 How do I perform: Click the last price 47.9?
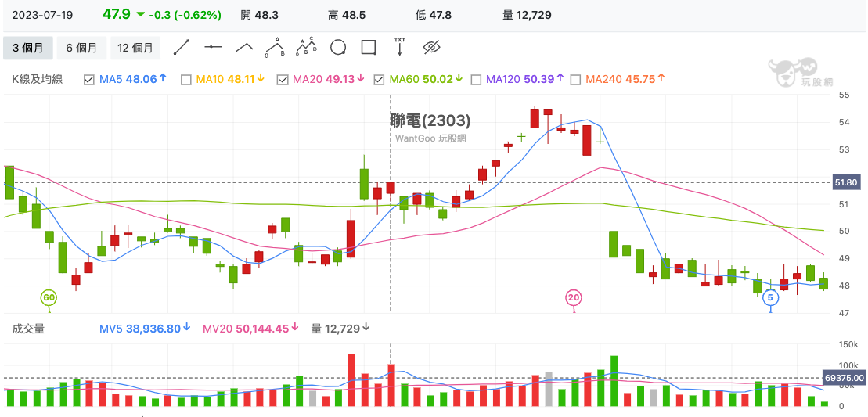pos(117,14)
